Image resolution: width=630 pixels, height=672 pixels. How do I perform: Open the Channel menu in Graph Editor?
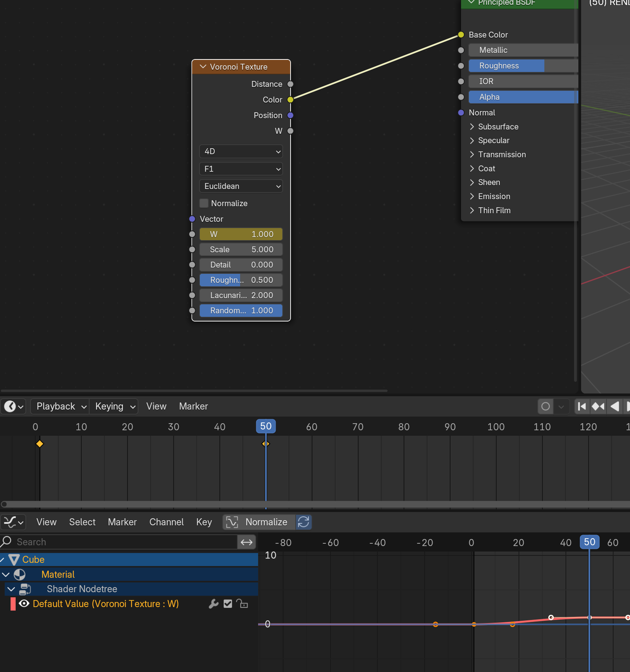tap(166, 522)
